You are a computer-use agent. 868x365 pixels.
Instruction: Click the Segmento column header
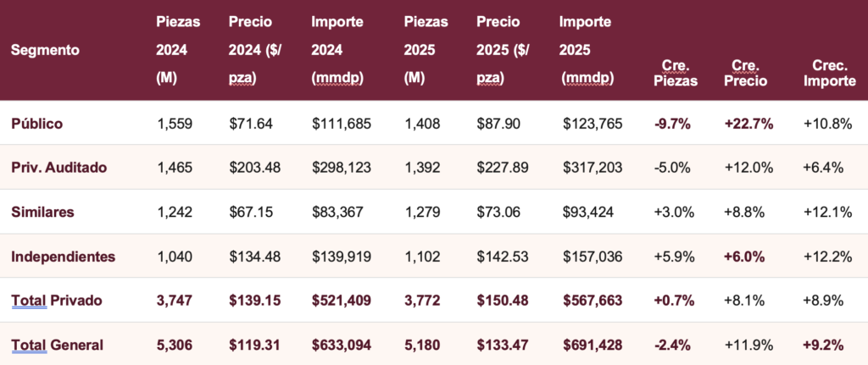pyautogui.click(x=45, y=50)
